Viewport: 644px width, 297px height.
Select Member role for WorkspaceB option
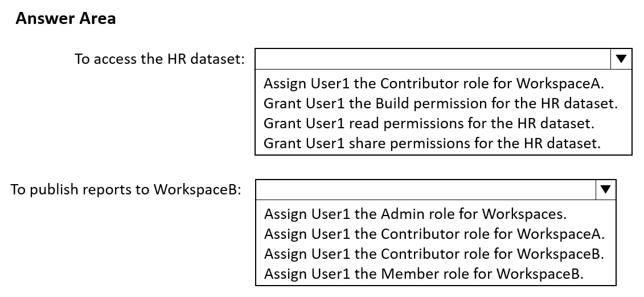click(x=424, y=274)
